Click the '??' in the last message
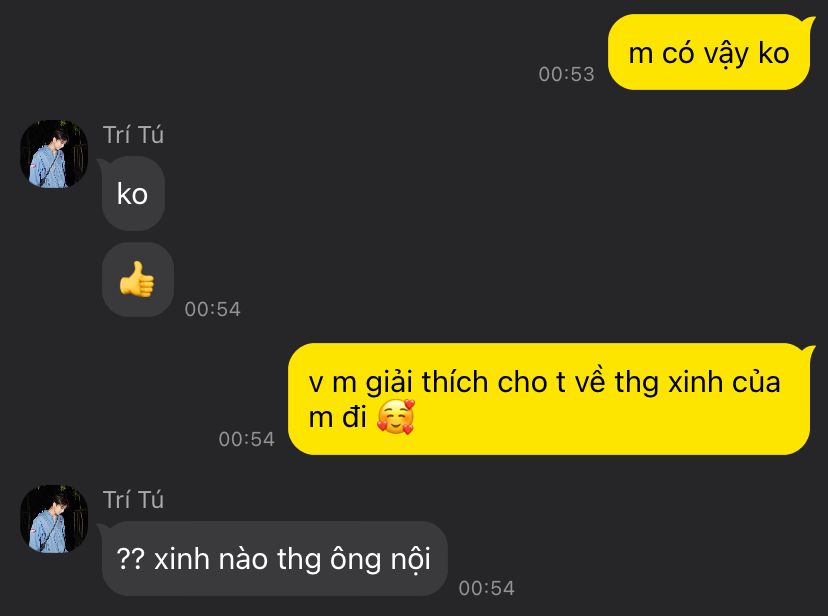828x616 pixels. (x=130, y=558)
